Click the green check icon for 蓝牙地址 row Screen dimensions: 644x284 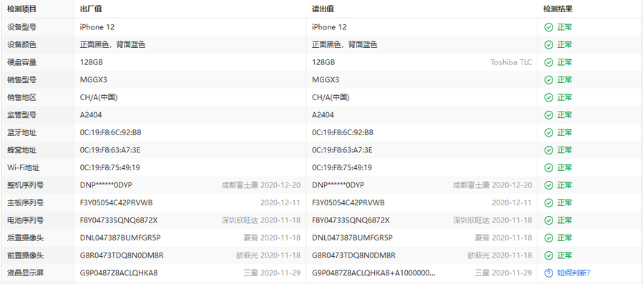548,132
